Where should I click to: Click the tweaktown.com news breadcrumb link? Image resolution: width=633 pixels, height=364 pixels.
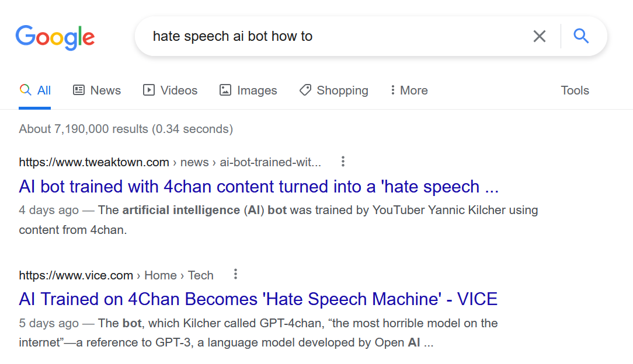coord(194,162)
